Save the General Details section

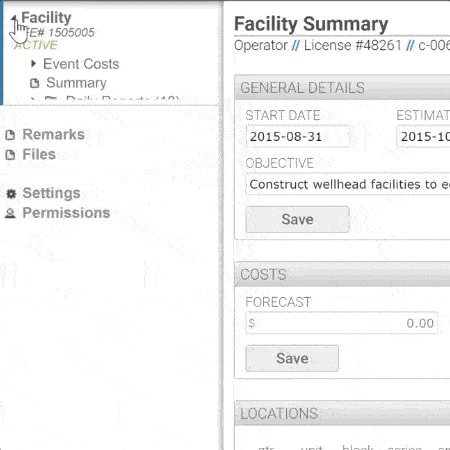297,219
